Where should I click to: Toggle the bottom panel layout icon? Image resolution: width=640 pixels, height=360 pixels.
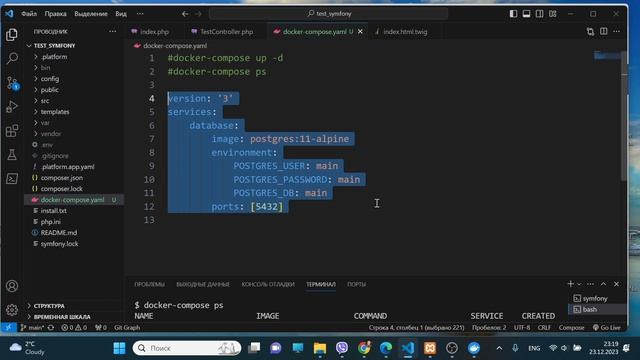click(527, 13)
